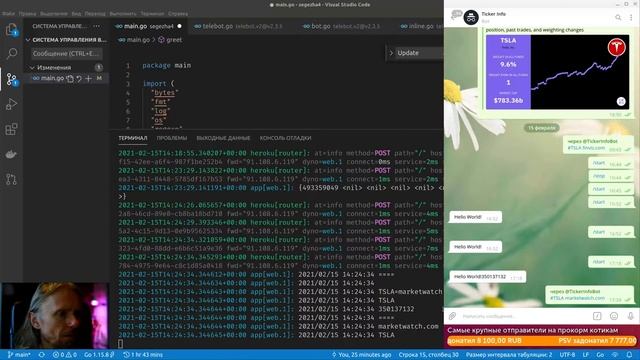Screen dimensions: 640x360
Task: Open the source control panel three-dots menu
Action: pyautogui.click(x=97, y=26)
